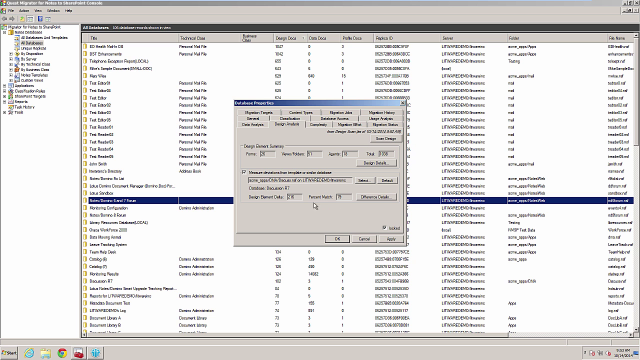Click the blue Help toolbar icon
Screen dimensions: 640x360
click(40, 19)
